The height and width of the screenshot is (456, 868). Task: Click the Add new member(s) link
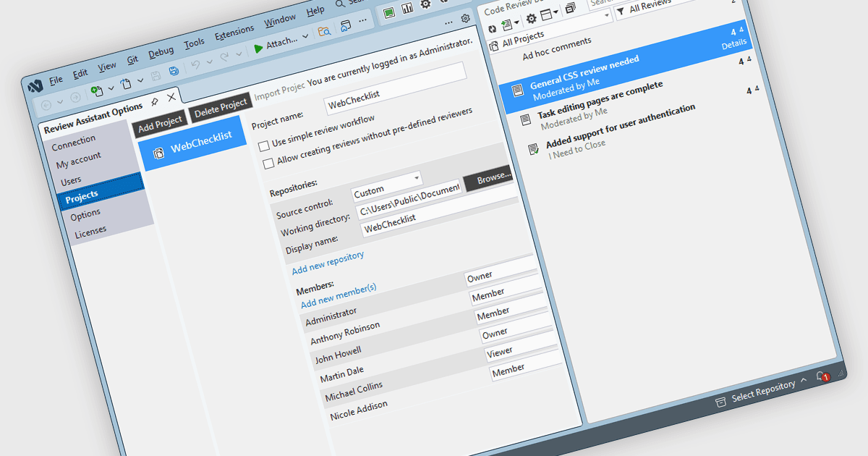339,296
